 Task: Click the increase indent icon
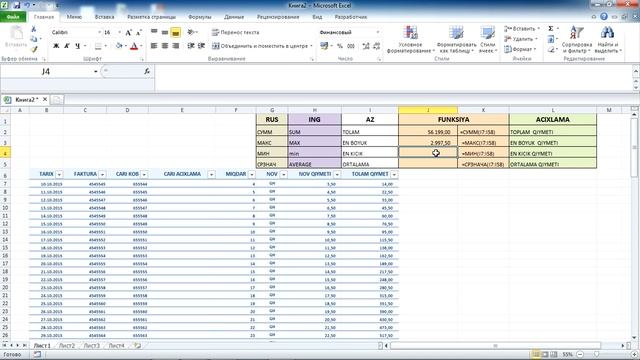pos(201,46)
